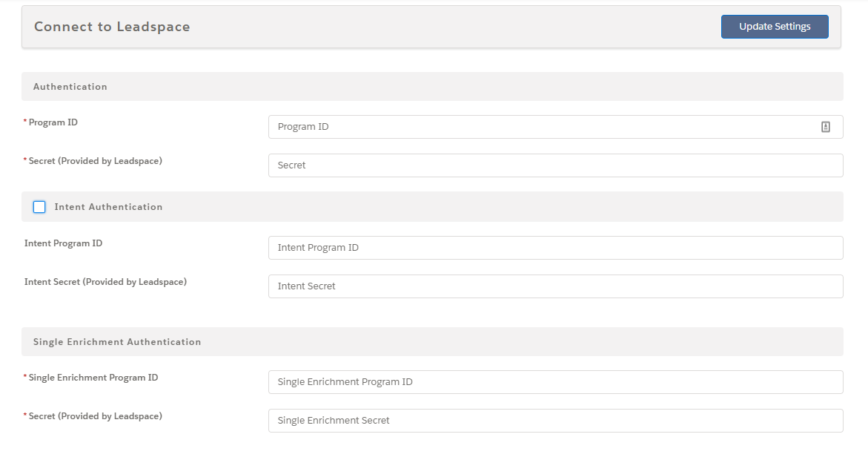The height and width of the screenshot is (460, 868).
Task: Click the Single Enrichment Secret input field
Action: click(x=555, y=421)
